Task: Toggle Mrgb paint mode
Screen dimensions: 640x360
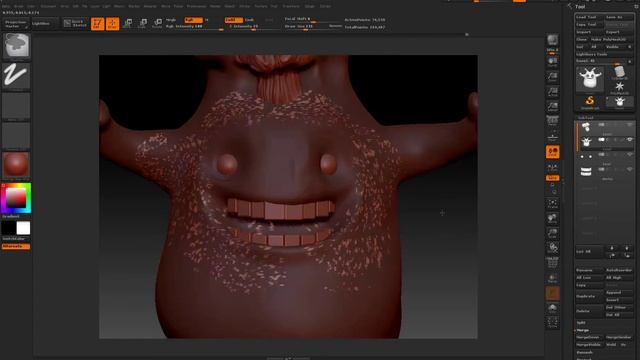Action: 171,20
